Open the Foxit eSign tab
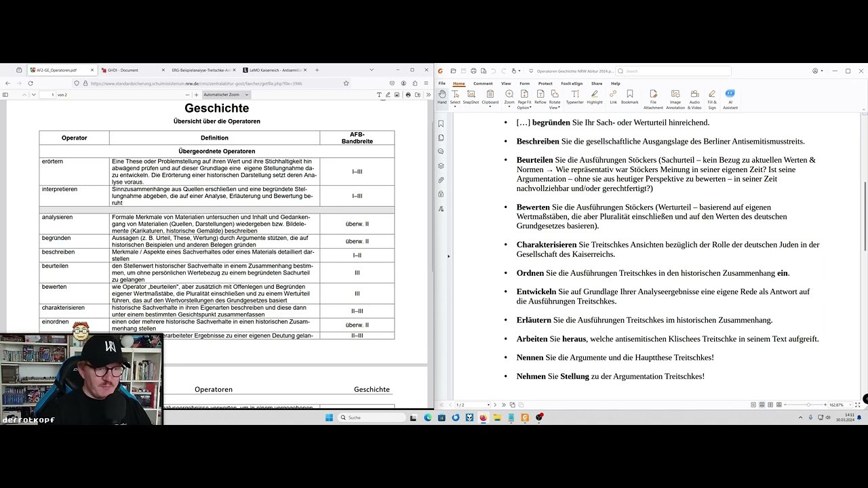868x488 pixels. pyautogui.click(x=572, y=83)
